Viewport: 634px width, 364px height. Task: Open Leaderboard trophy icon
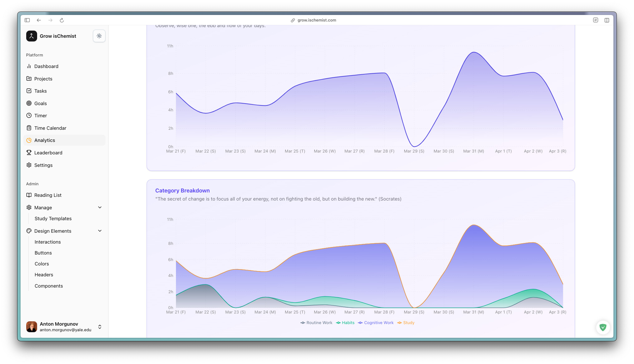29,153
